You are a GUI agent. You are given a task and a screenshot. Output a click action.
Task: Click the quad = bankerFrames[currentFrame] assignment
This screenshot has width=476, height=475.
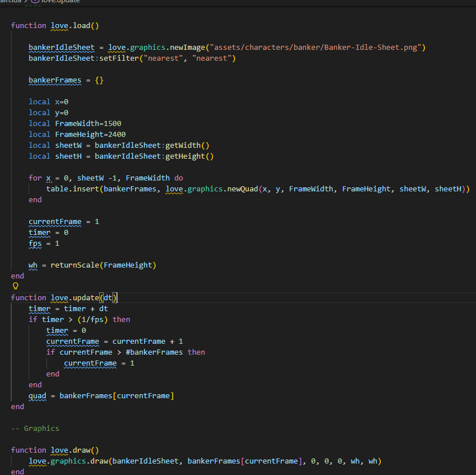pyautogui.click(x=101, y=396)
